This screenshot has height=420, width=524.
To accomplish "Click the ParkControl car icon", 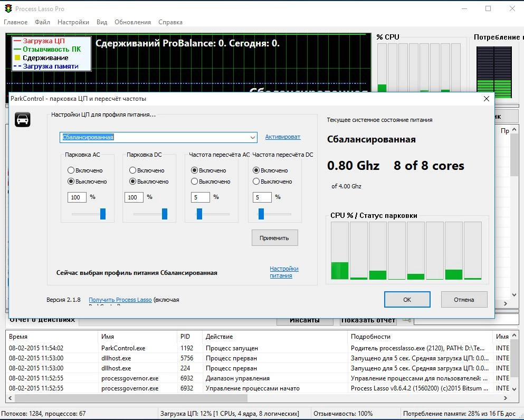I will coord(23,119).
